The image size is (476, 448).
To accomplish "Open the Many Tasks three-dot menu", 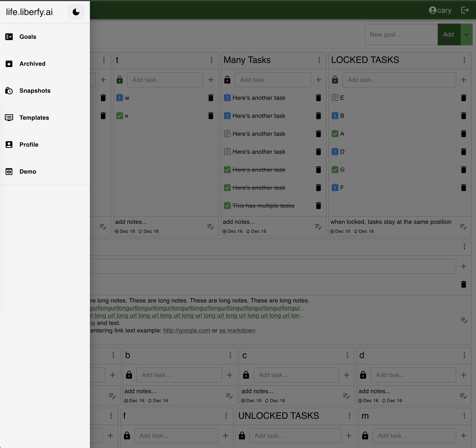I will click(x=319, y=60).
